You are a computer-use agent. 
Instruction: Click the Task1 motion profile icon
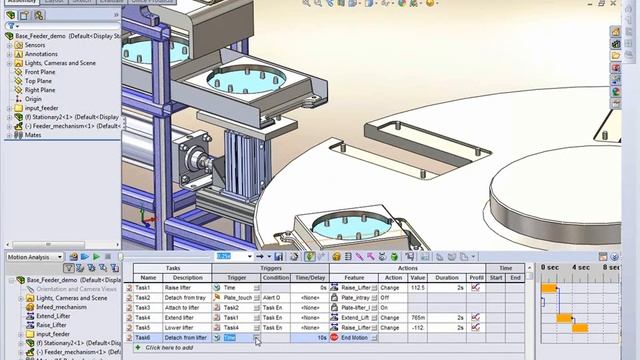tap(476, 288)
